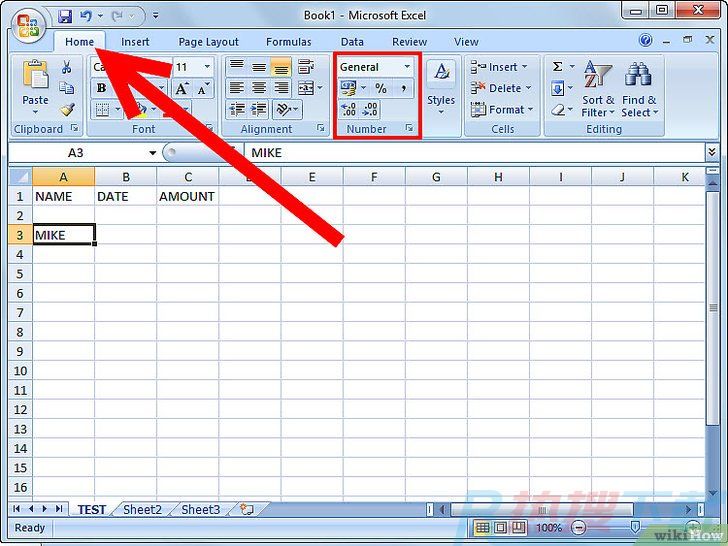Screen dimensions: 728x546
Task: Switch to Formulas tab
Action: pos(288,42)
